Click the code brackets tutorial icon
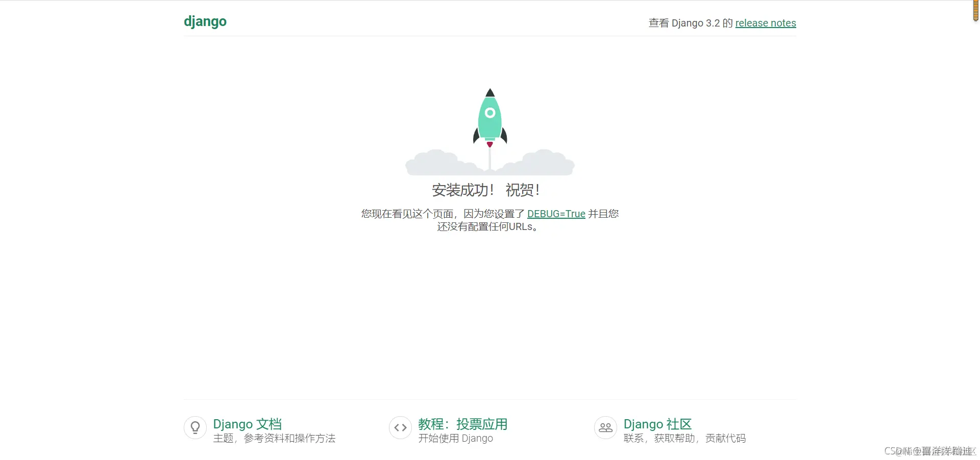Image resolution: width=980 pixels, height=460 pixels. point(400,427)
